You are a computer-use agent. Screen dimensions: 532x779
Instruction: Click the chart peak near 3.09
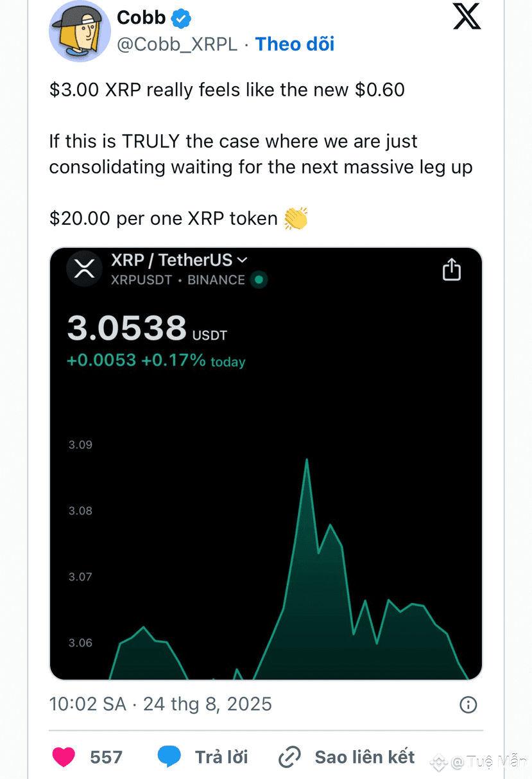click(307, 460)
